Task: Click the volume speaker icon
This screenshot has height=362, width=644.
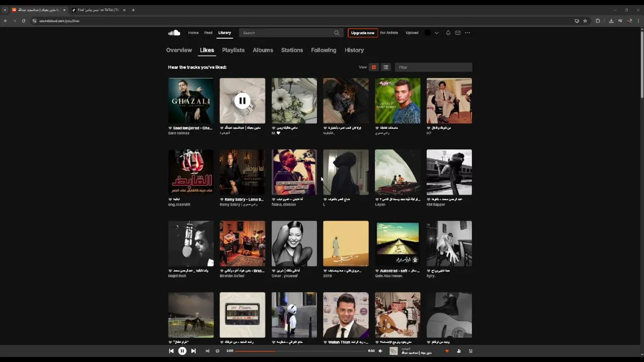Action: (x=380, y=351)
